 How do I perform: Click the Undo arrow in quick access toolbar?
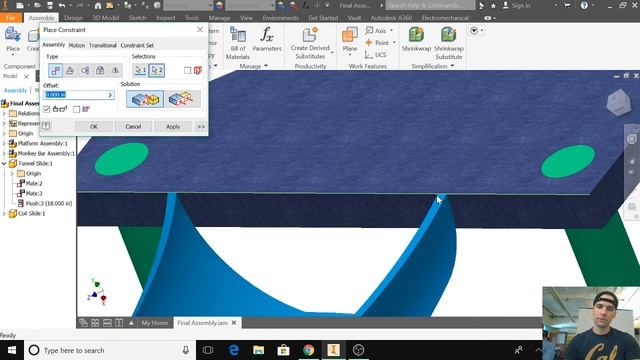point(62,5)
